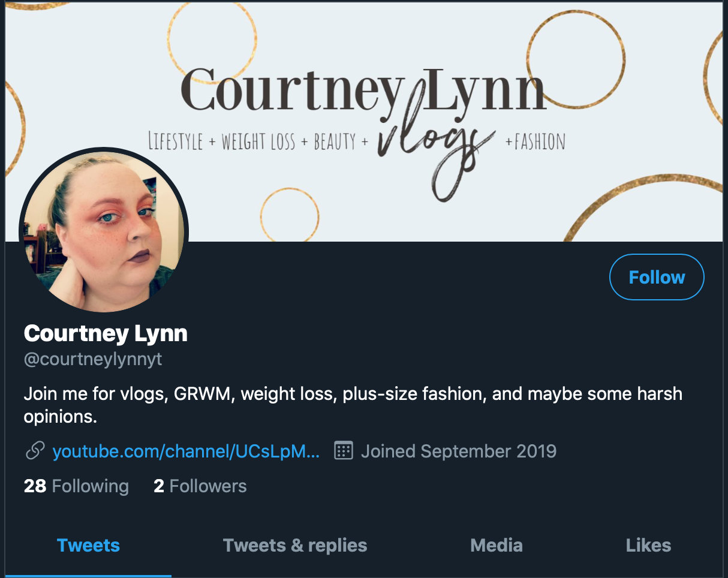Select the Joined September 2019 text

(459, 451)
